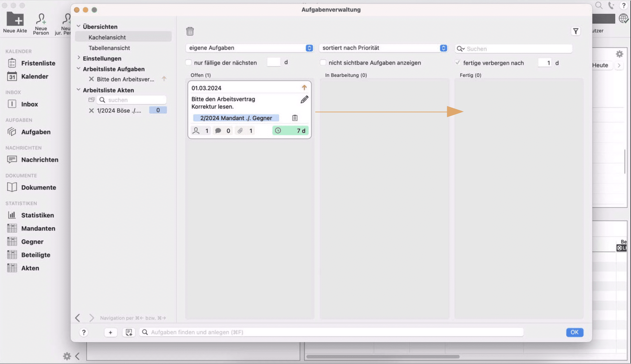Image resolution: width=631 pixels, height=364 pixels.
Task: Focus the Suchen search field
Action: click(x=514, y=49)
